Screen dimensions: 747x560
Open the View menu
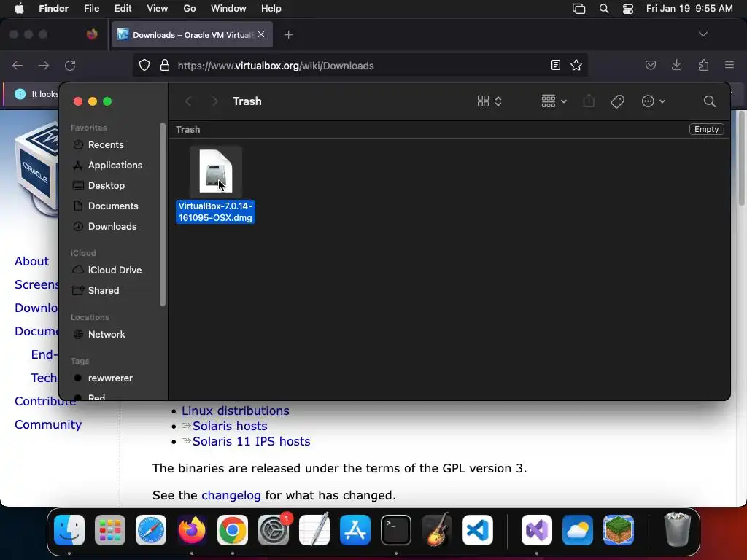[x=158, y=9]
